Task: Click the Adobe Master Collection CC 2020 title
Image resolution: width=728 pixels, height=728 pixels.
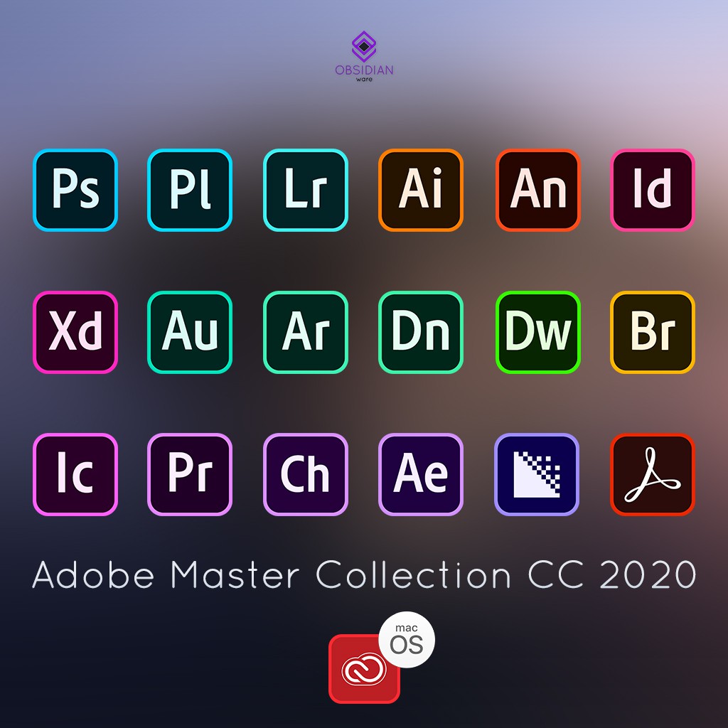Action: tap(364, 574)
